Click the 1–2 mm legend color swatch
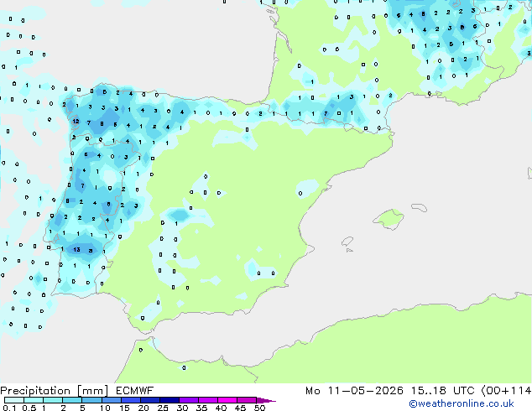Viewport: 532px width, 411px height. (53, 400)
